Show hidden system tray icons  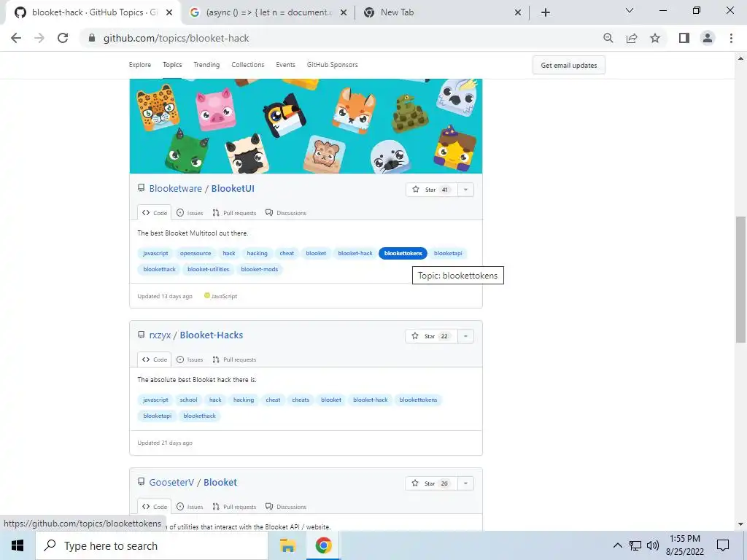pos(617,545)
